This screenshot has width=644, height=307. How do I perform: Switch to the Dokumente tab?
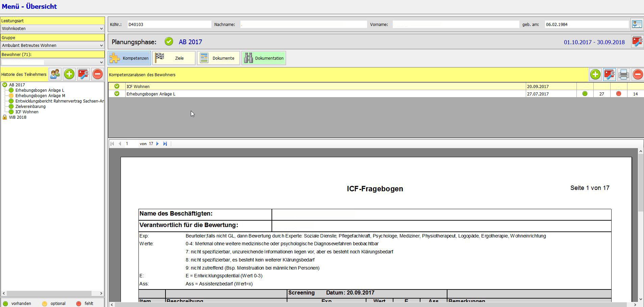(x=218, y=58)
